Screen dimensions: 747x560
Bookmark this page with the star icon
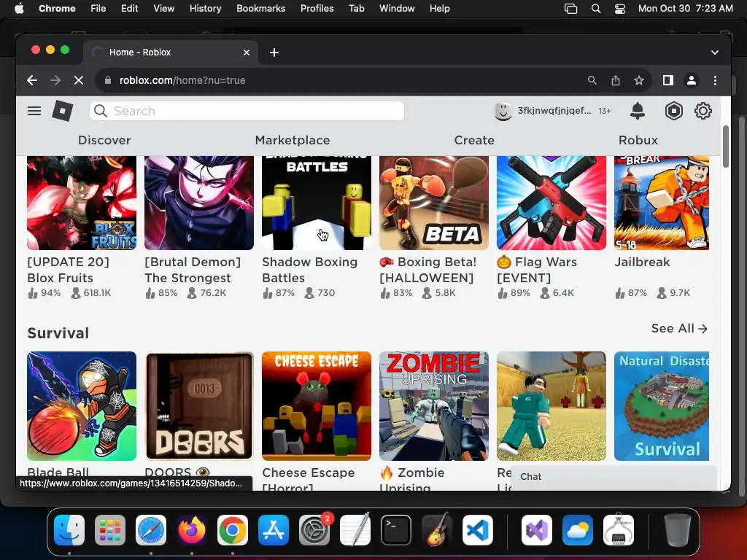click(639, 80)
